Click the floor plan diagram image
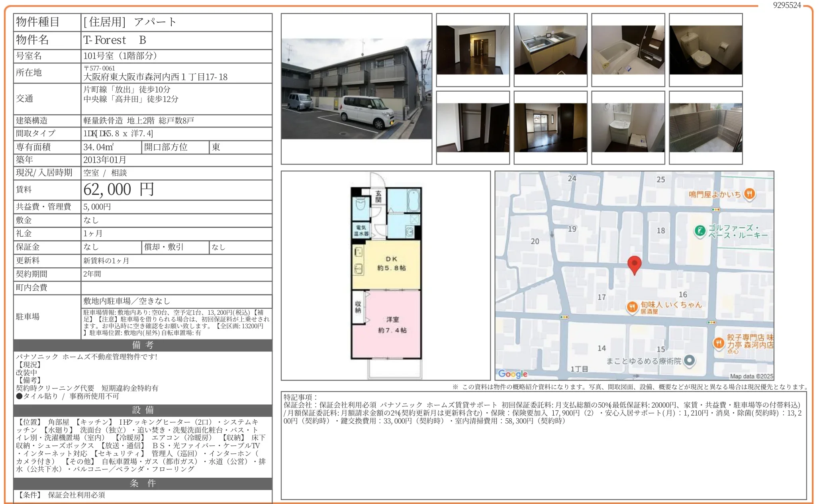The height and width of the screenshot is (504, 819). 386,276
